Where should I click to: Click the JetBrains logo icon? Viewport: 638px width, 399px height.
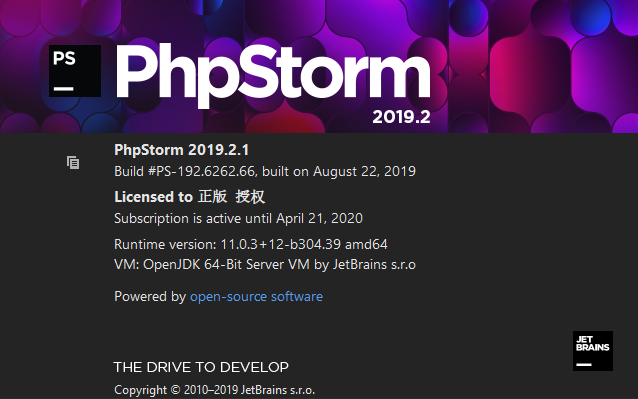593,351
